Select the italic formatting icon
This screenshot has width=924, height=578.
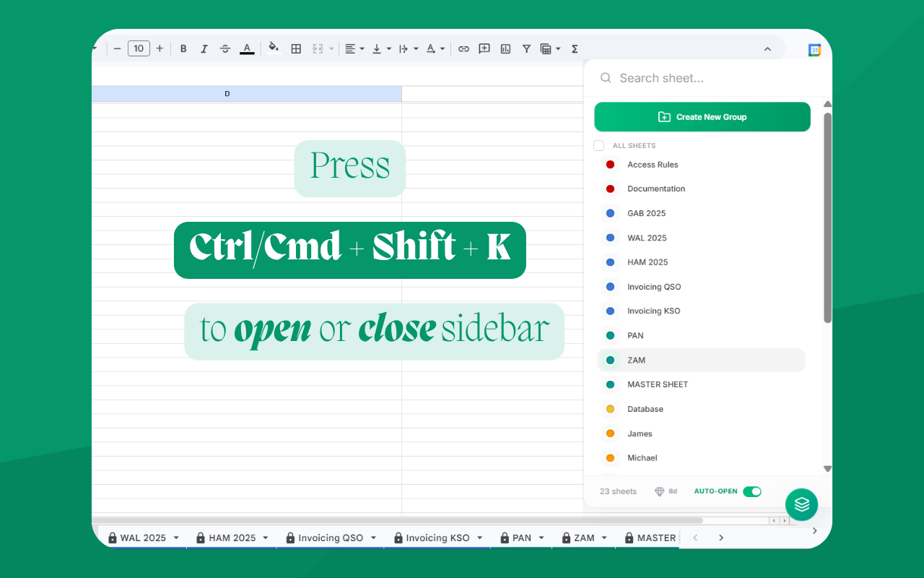[204, 48]
